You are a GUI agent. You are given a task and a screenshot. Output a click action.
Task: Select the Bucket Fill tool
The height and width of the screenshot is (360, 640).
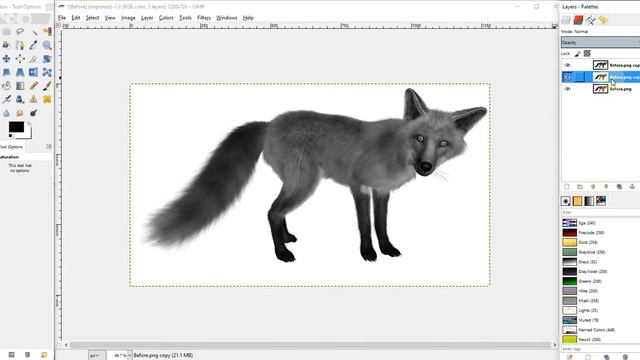click(x=7, y=86)
